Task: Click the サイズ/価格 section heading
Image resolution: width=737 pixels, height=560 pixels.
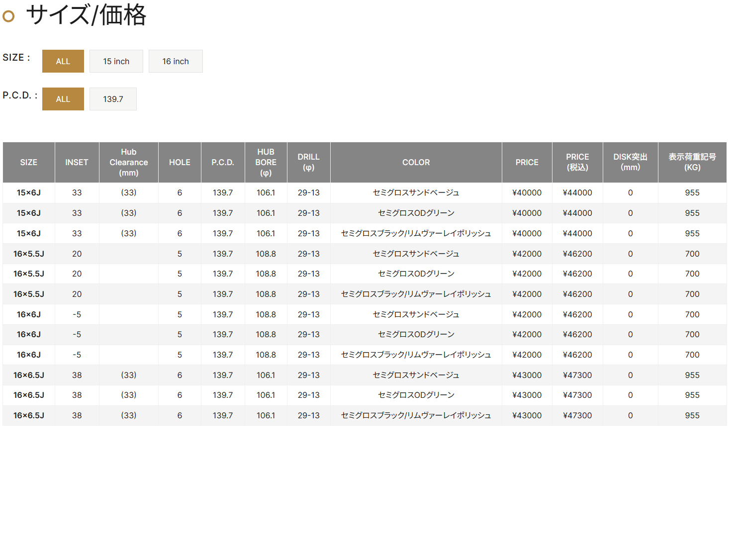Action: pyautogui.click(x=86, y=15)
